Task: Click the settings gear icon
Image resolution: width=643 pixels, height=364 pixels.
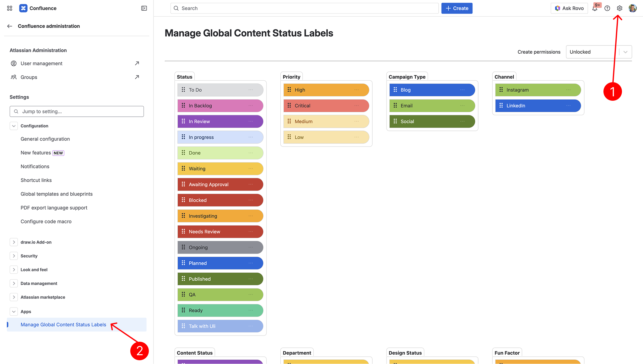Action: pos(619,8)
